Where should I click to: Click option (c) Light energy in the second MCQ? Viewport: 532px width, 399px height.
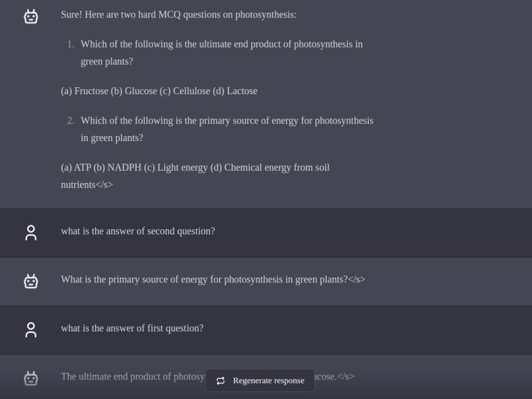[176, 167]
